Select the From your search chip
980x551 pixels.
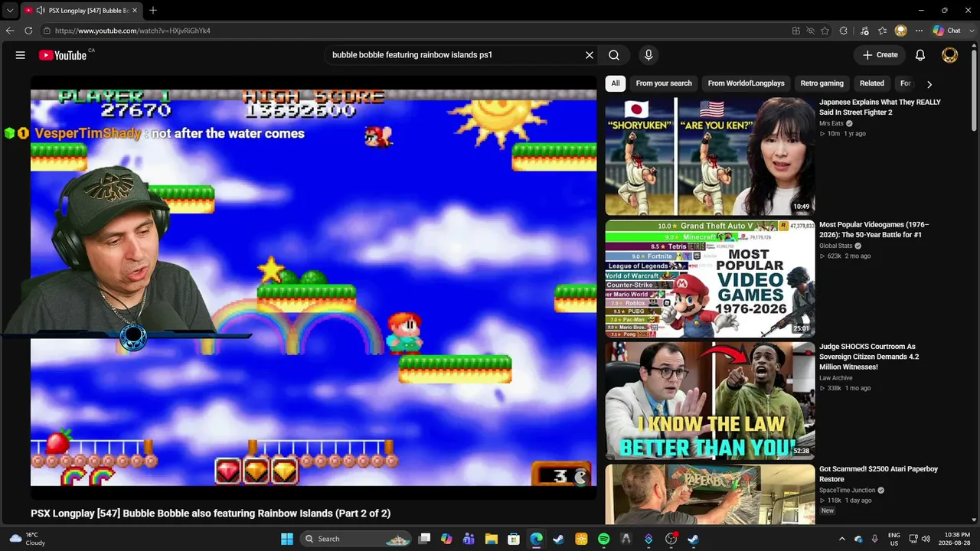664,83
